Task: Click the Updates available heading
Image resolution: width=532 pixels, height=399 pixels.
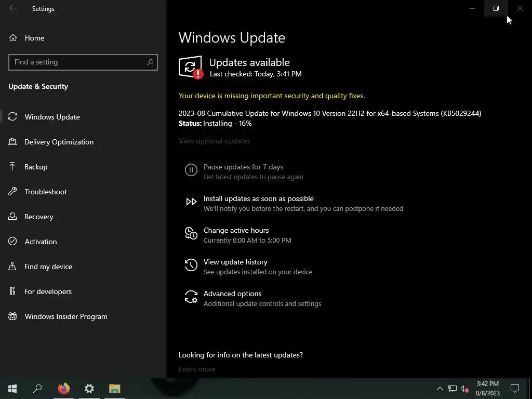Action: (x=249, y=62)
